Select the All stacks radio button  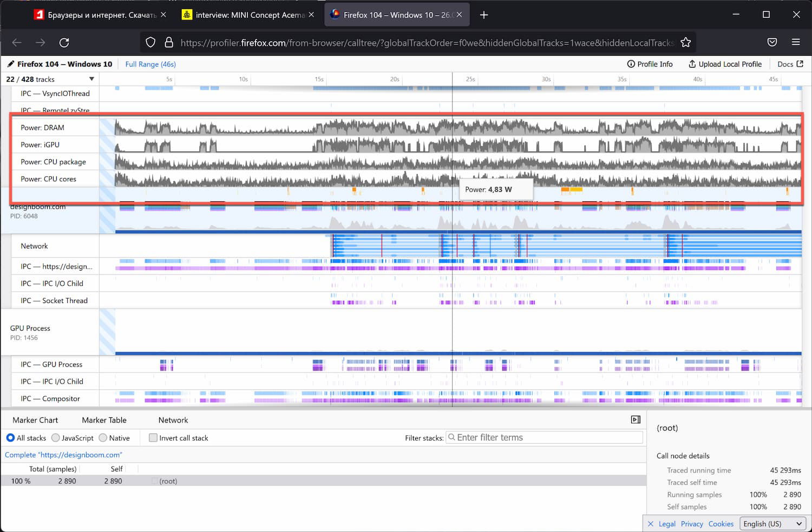click(x=10, y=438)
